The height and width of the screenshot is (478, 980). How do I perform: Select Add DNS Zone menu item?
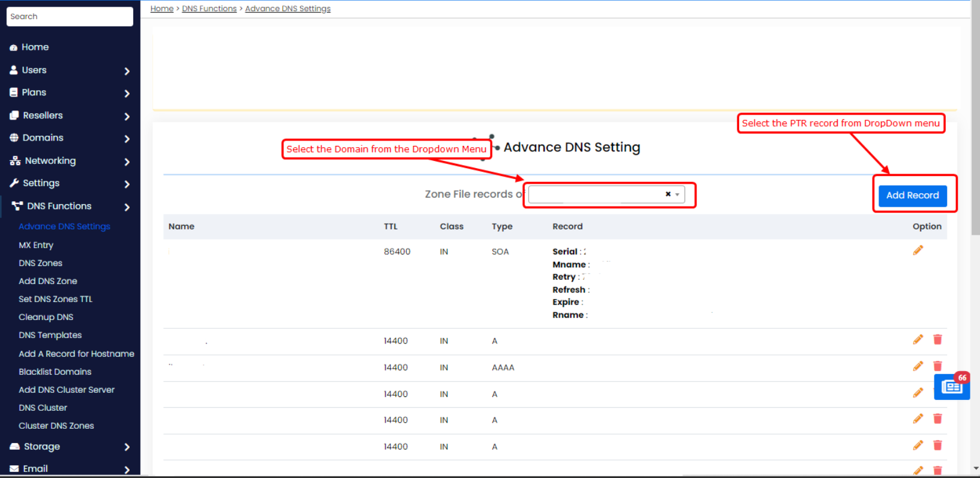pos(48,281)
